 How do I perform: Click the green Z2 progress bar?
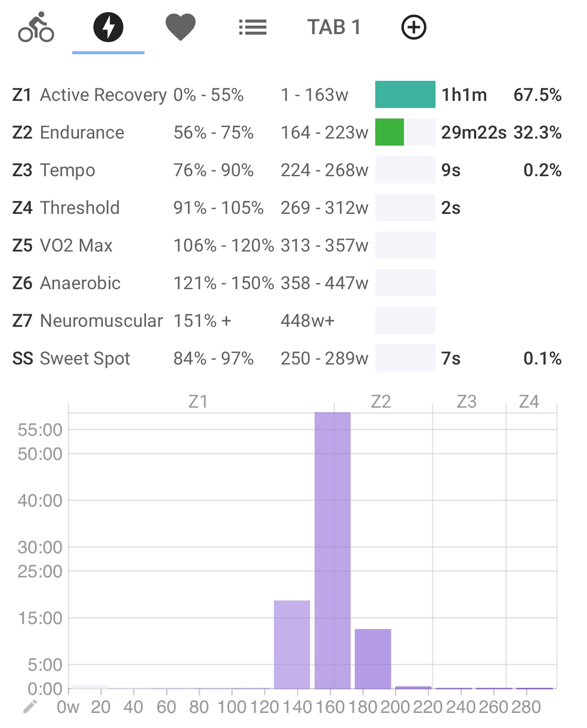(x=390, y=133)
